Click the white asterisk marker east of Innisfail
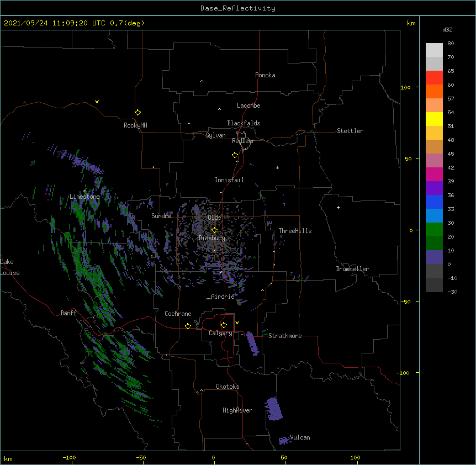The width and height of the screenshot is (476, 465). coord(277,168)
